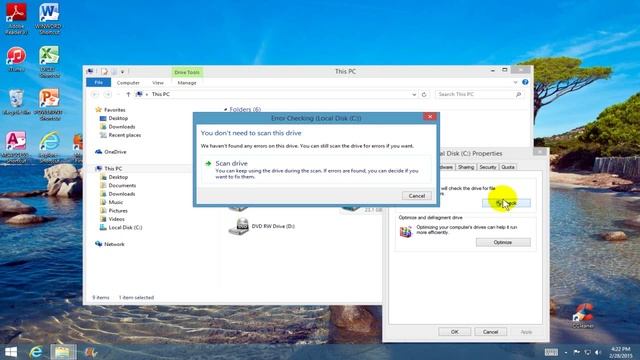Select Recent places in navigation pane
This screenshot has width=640, height=360.
(x=124, y=135)
